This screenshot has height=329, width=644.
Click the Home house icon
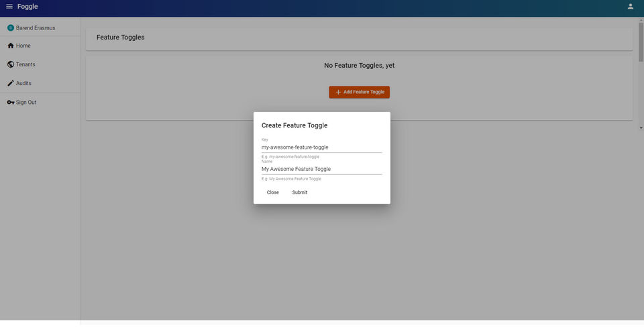point(11,46)
